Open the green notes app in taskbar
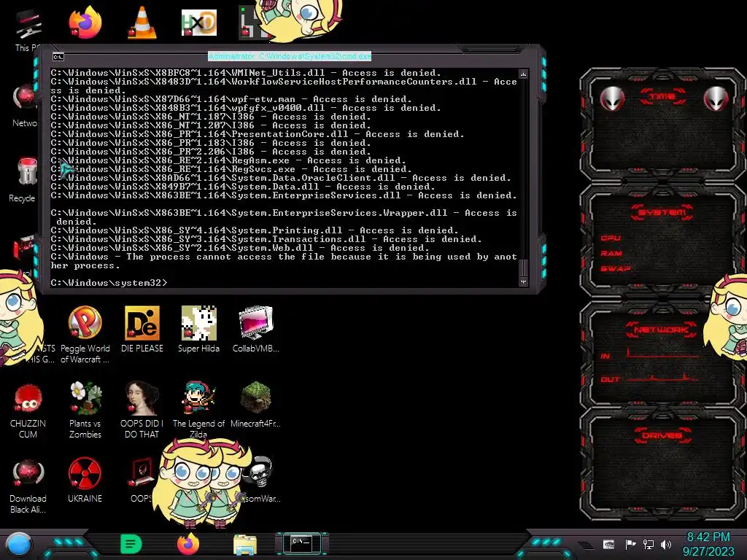 click(131, 544)
